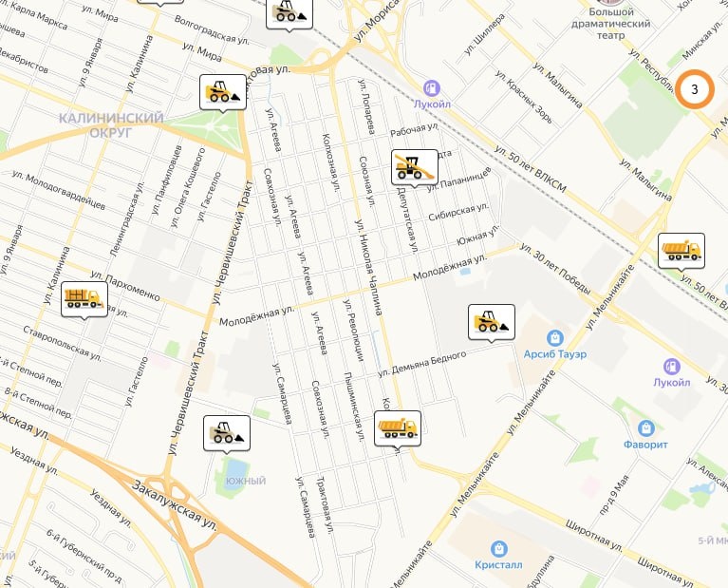
Task: Select the Фаворит shop icon
Action: click(x=645, y=428)
